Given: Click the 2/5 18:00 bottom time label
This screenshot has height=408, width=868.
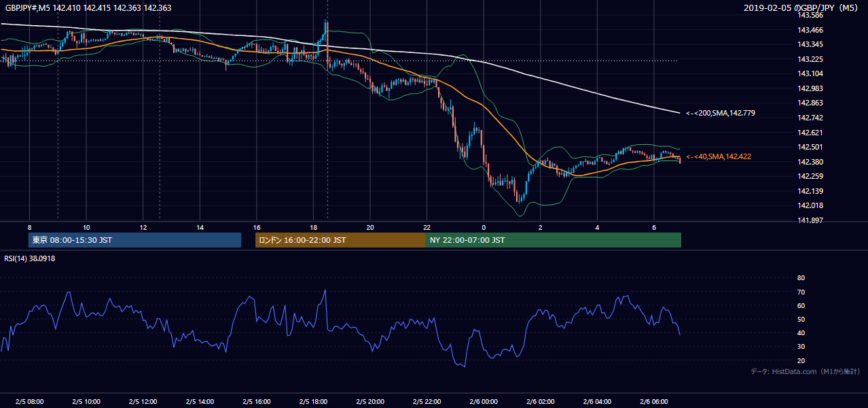Looking at the screenshot, I should pyautogui.click(x=313, y=401).
